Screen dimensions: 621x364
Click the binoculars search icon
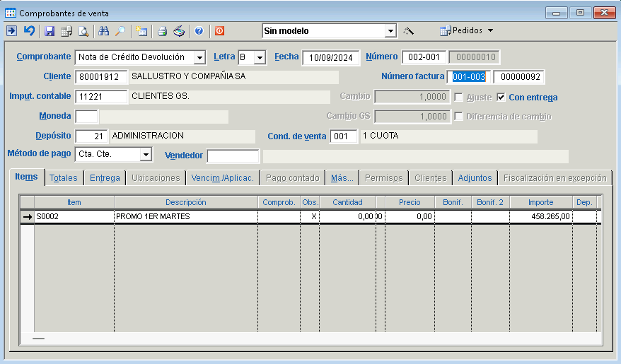[x=104, y=31]
